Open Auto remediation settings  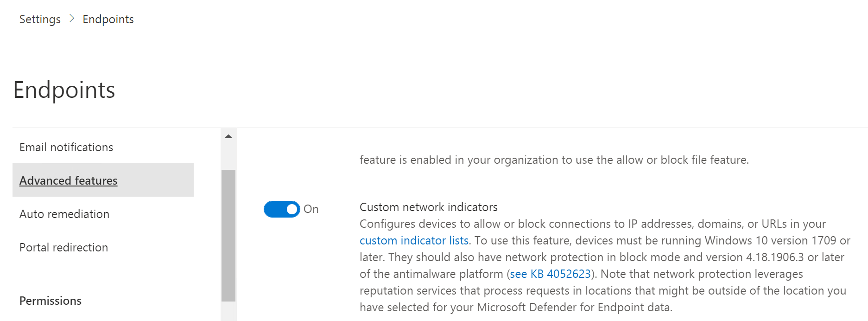click(x=64, y=214)
